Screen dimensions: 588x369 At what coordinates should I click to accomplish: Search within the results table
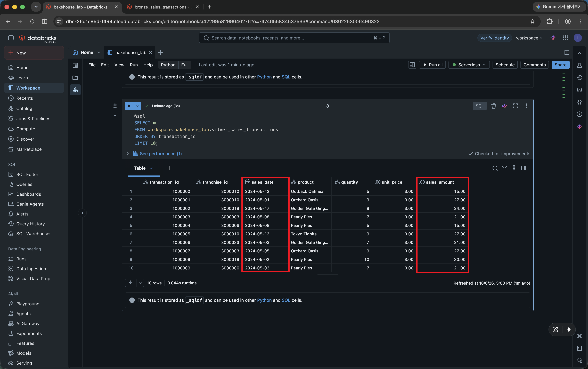pos(495,168)
